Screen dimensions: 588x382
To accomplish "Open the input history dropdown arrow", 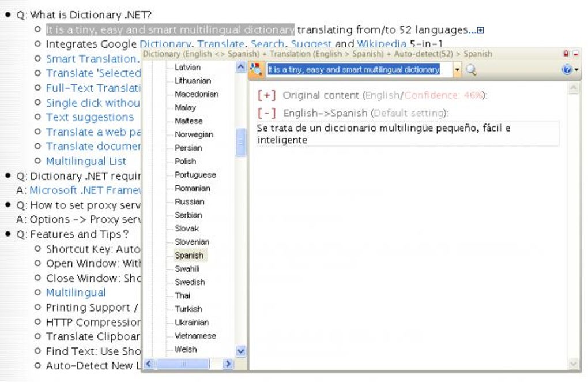I will coord(457,70).
